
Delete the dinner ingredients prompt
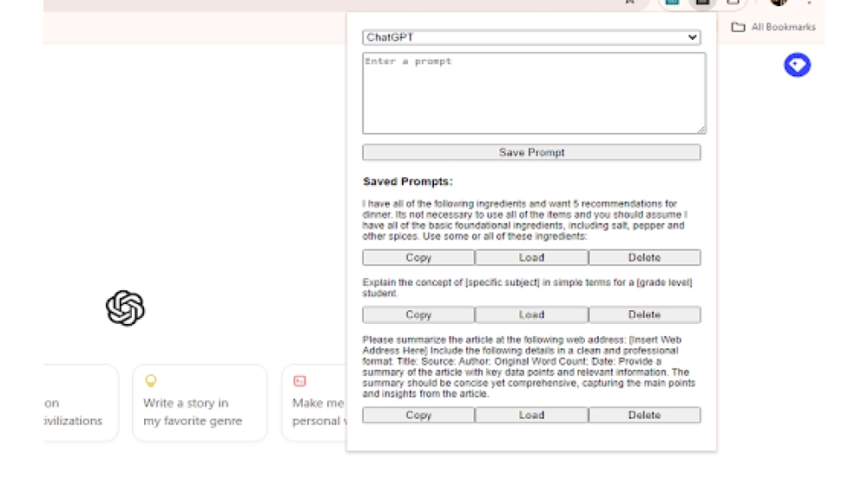coord(644,257)
